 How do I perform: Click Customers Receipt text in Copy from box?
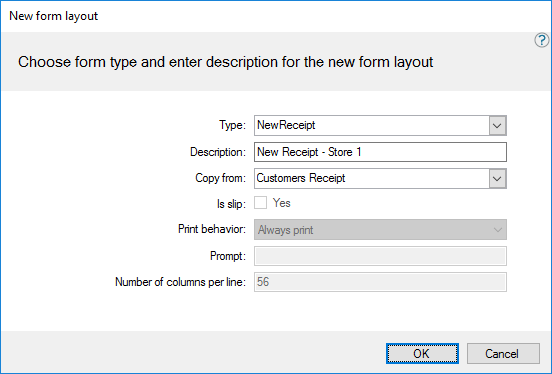click(x=301, y=178)
